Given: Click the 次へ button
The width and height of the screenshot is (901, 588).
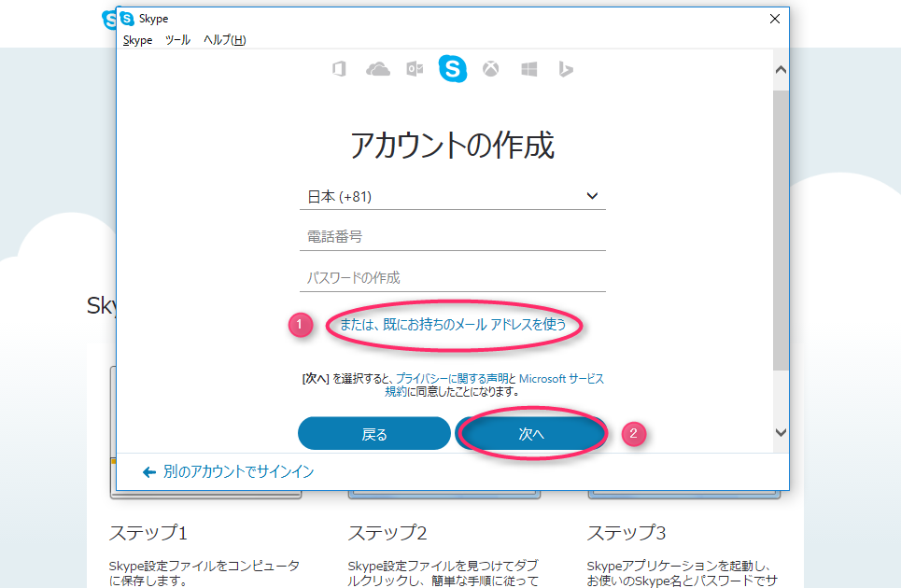Looking at the screenshot, I should pos(531,434).
